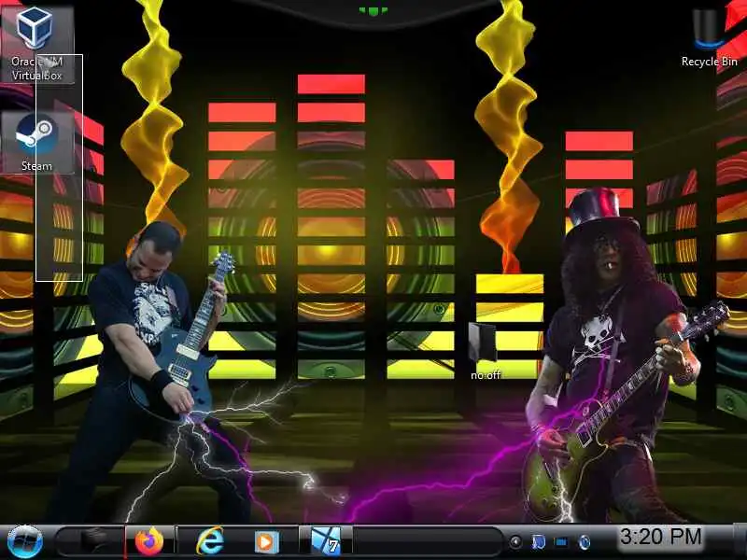Open the Windows 7 style taskbar app
The height and width of the screenshot is (560, 747).
(326, 541)
